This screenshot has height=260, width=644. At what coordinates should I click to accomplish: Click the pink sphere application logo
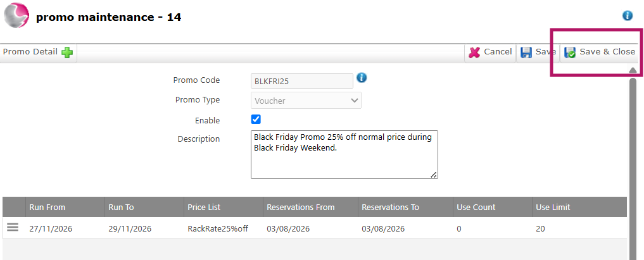point(16,16)
